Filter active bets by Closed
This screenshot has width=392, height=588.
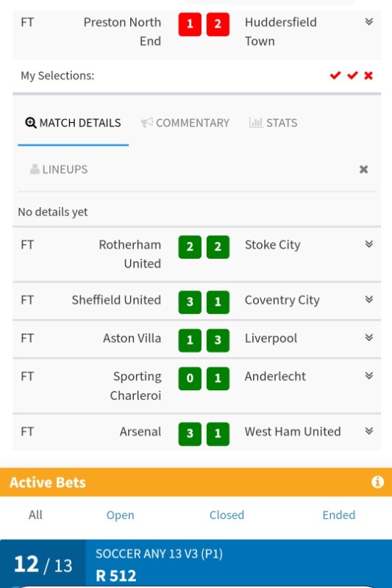[227, 515]
